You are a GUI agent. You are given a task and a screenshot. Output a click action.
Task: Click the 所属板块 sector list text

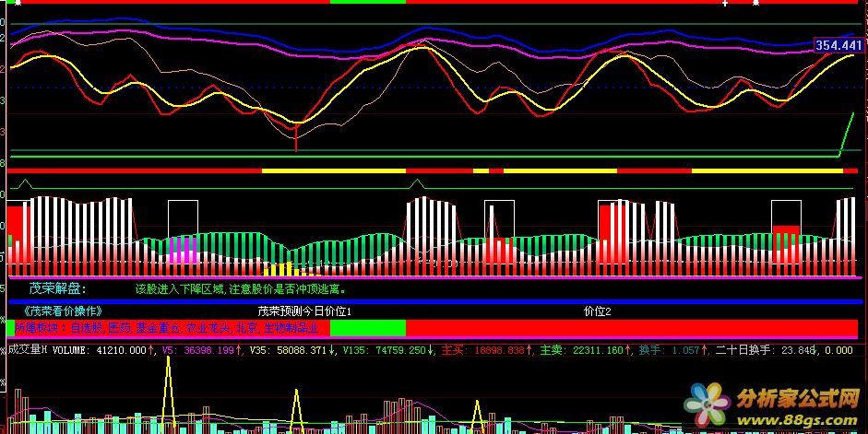[166, 328]
